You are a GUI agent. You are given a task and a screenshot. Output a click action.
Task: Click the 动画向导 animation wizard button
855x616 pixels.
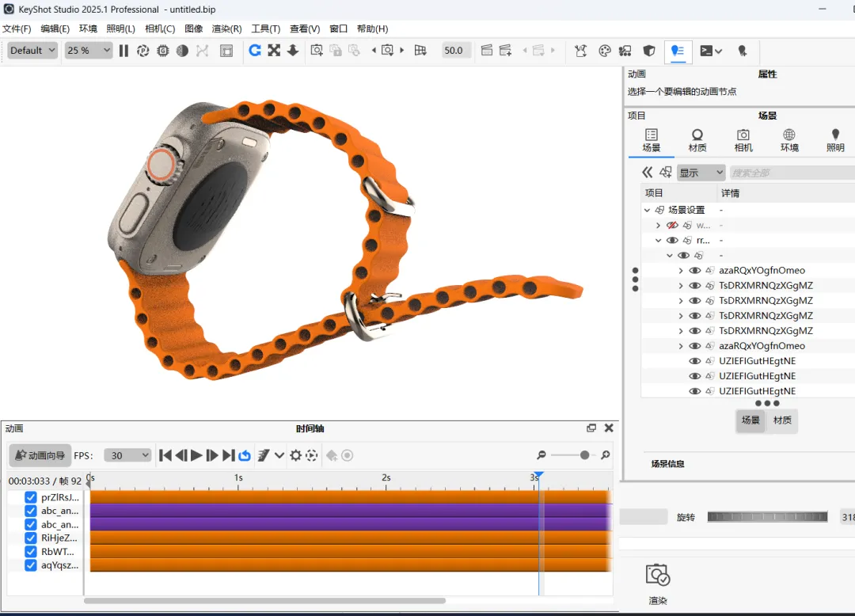pos(40,455)
